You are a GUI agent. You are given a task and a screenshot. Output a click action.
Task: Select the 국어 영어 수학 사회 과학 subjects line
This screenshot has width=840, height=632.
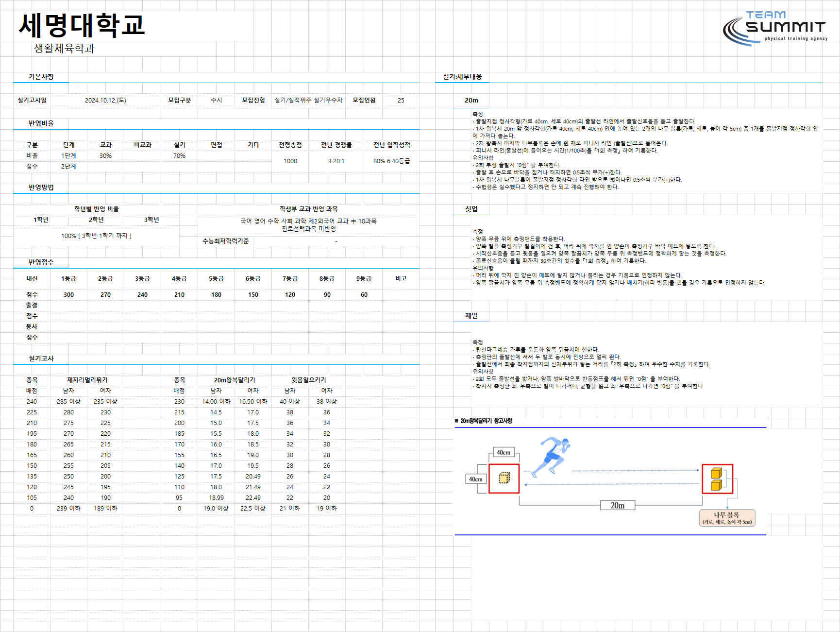tap(308, 221)
